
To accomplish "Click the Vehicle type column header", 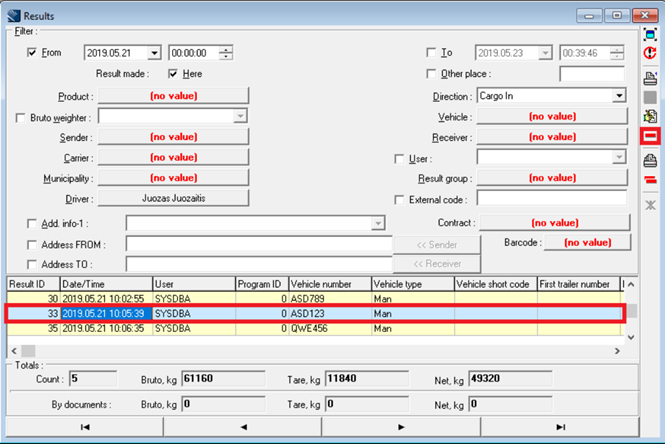I will 413,284.
